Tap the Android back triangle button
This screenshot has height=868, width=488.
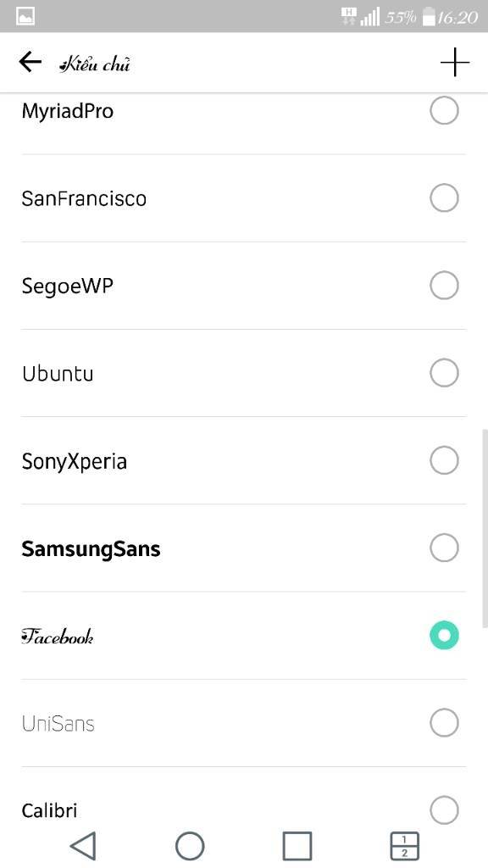[83, 846]
